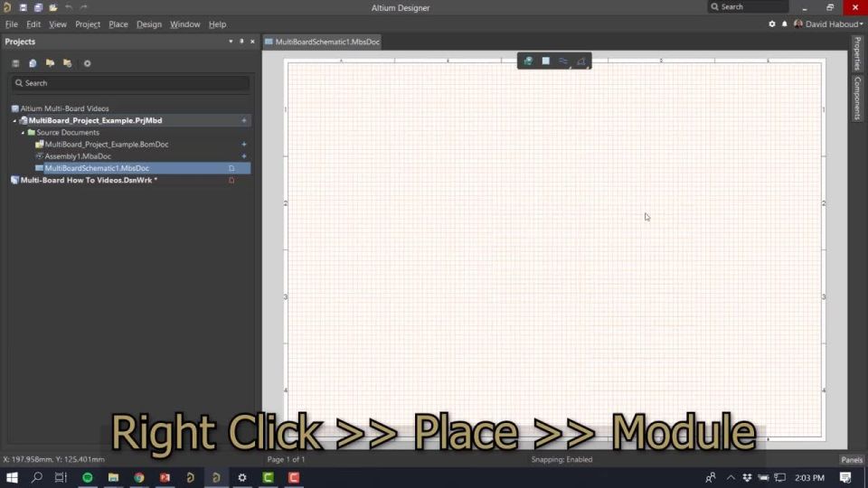Open Windows taskbar search
This screenshot has height=488, width=868.
pyautogui.click(x=36, y=477)
